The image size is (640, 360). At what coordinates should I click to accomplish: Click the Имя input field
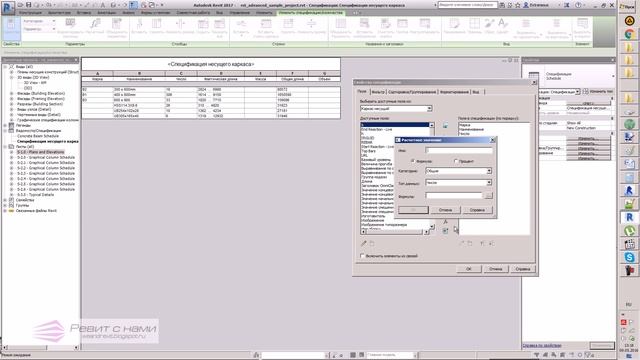pyautogui.click(x=459, y=151)
